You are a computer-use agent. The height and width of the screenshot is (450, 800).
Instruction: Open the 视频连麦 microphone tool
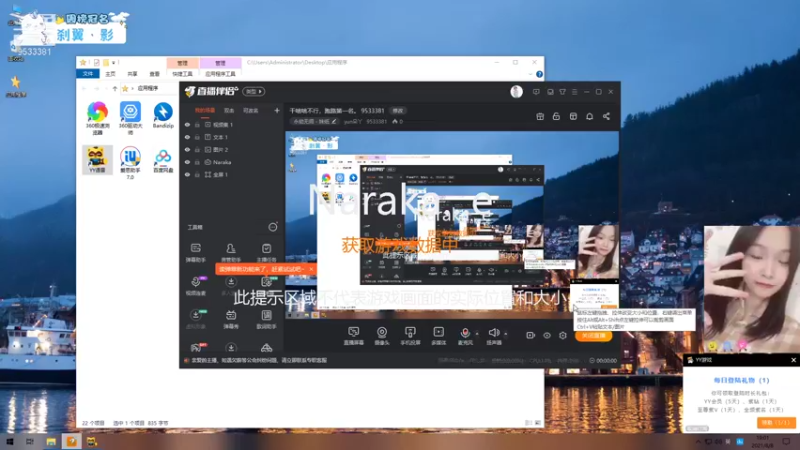pos(195,286)
